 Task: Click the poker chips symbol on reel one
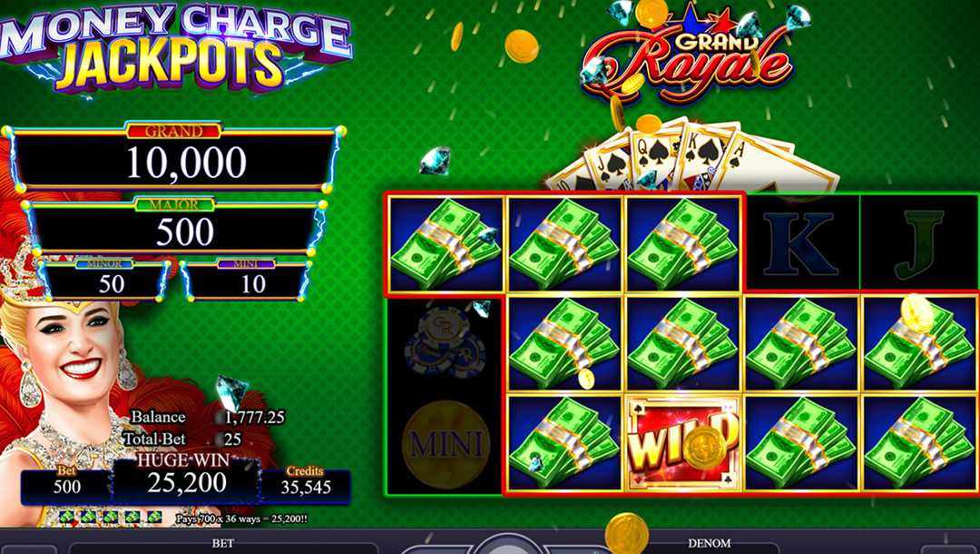pyautogui.click(x=443, y=344)
